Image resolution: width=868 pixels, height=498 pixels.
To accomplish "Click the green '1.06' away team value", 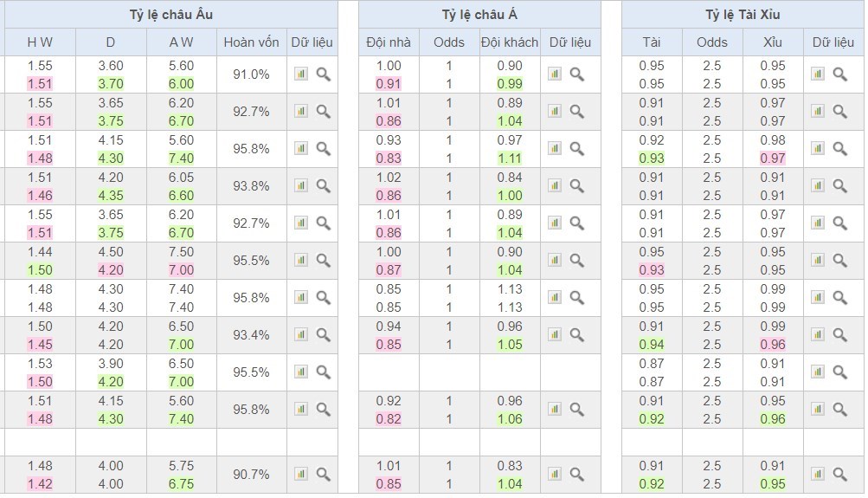I will pyautogui.click(x=509, y=419).
